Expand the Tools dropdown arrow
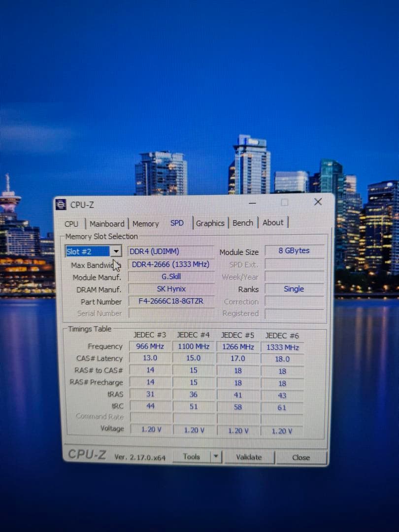Screen dimensions: 399x532 point(216,457)
